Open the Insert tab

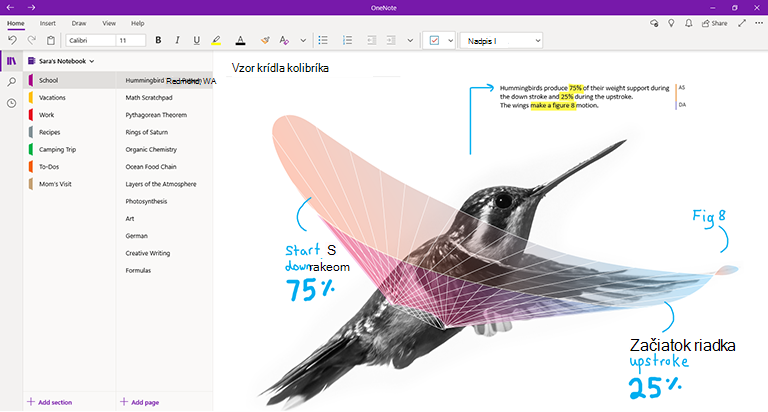[x=48, y=23]
